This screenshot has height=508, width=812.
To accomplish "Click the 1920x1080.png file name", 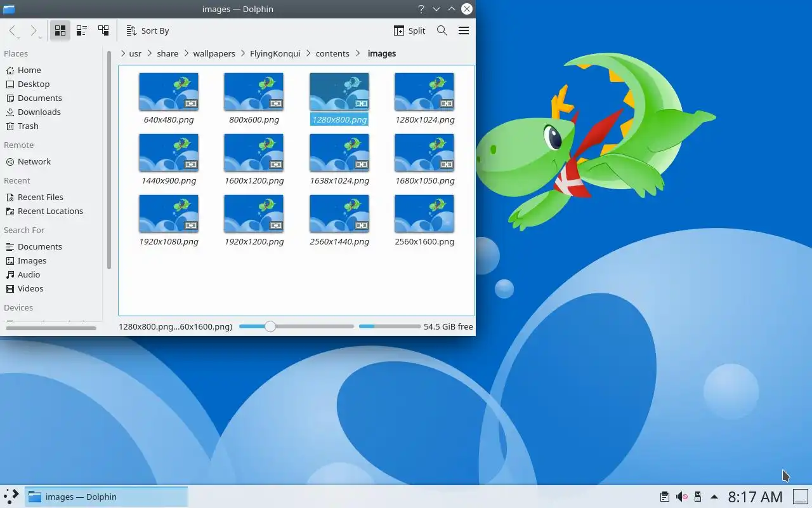I will tap(169, 241).
